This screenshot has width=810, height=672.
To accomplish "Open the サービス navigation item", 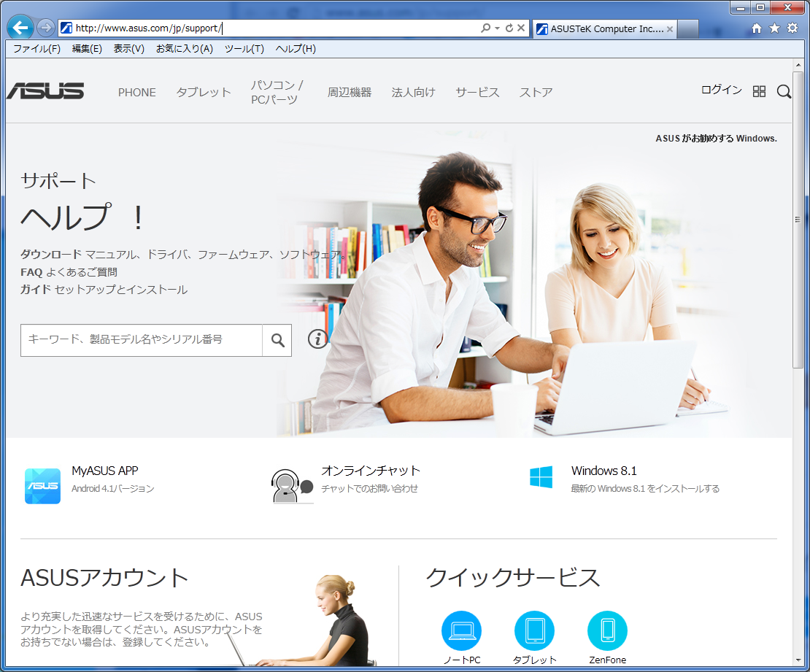I will (x=477, y=93).
